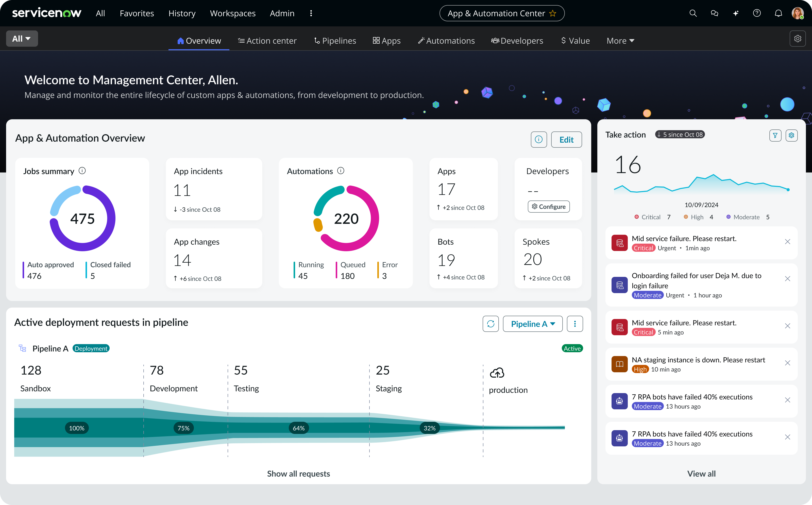Click the production cloud upload icon

click(497, 372)
